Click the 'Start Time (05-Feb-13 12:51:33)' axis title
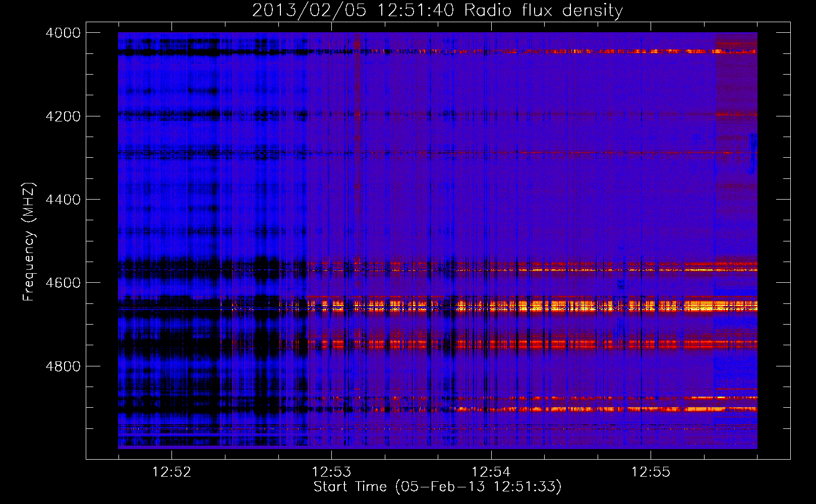The width and height of the screenshot is (816, 504). tap(437, 487)
